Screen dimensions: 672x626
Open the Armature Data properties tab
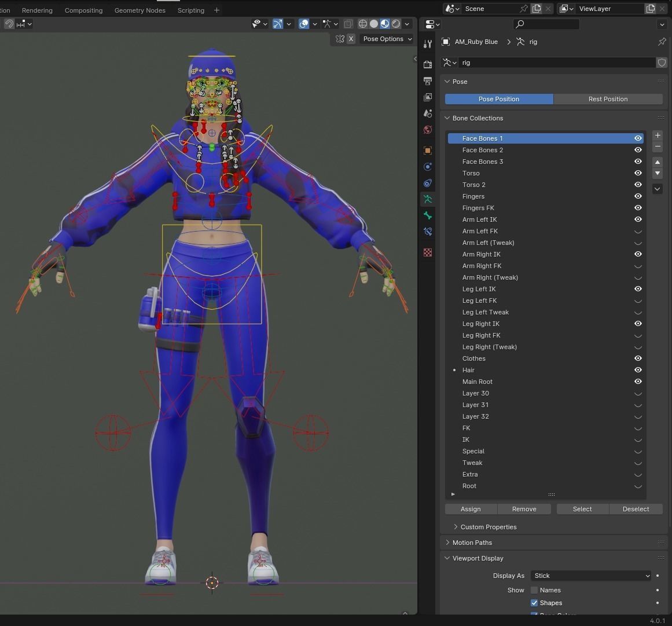[x=427, y=199]
